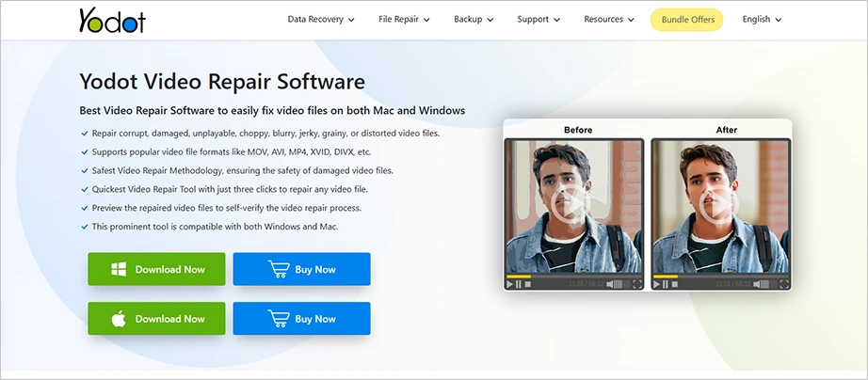Viewport: 868px width, 380px height.
Task: Expand the Support dropdown
Action: (x=538, y=20)
